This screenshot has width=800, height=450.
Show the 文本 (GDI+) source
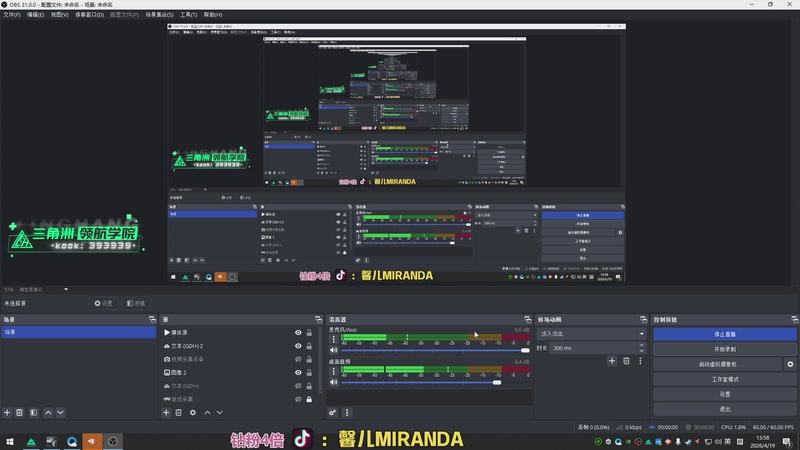click(x=298, y=386)
